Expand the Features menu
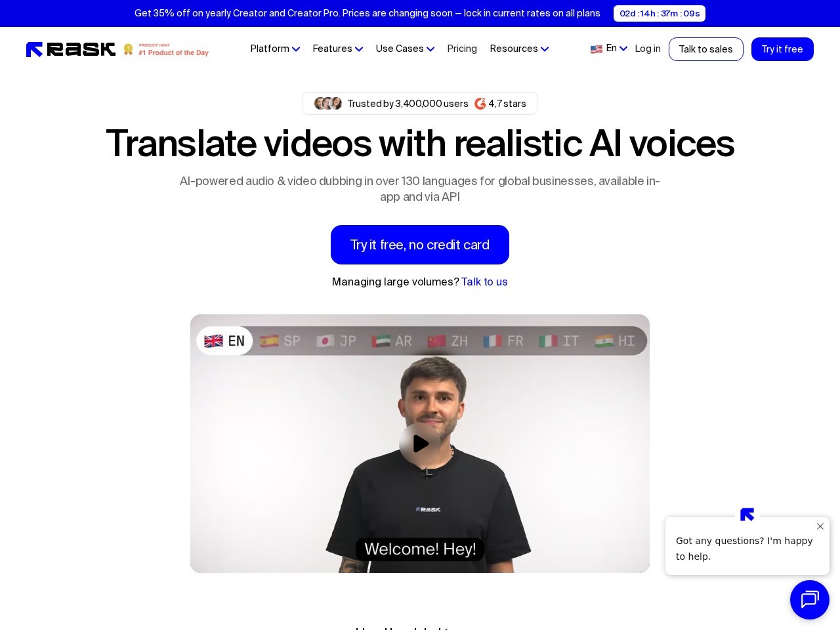Viewport: 840px width, 630px height. (x=337, y=49)
